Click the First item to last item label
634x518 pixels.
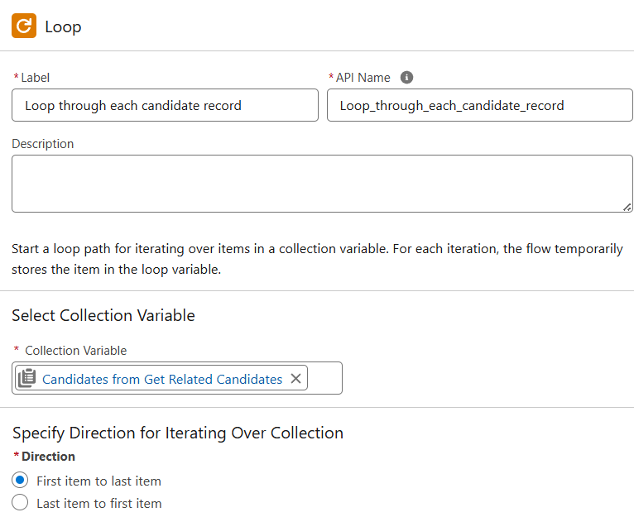tap(99, 481)
